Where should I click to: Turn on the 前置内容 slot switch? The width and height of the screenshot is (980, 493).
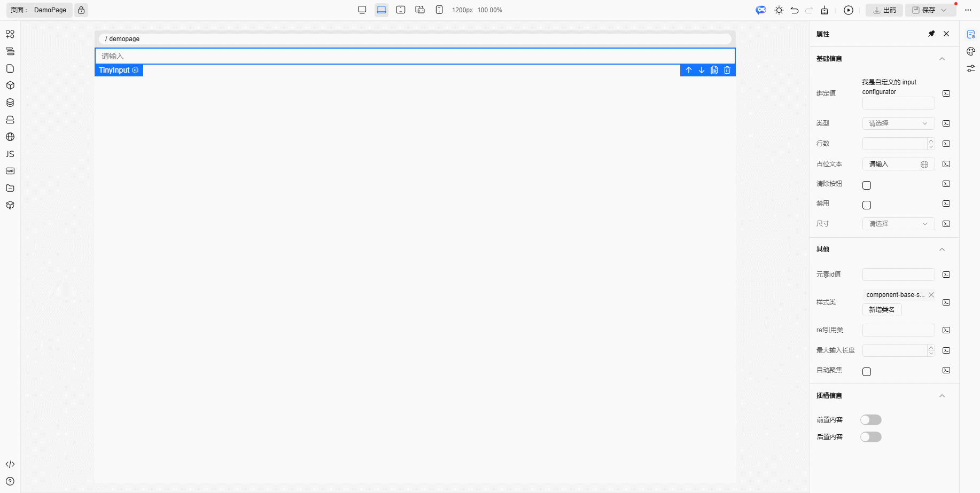[870, 420]
